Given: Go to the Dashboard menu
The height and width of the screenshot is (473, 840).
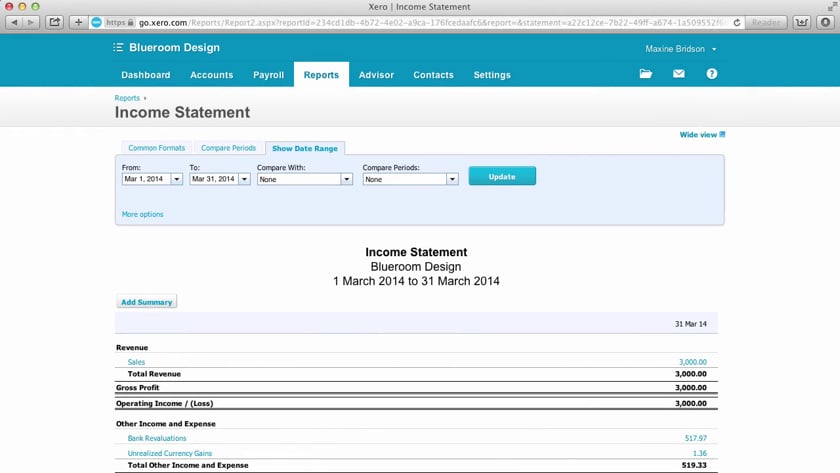Looking at the screenshot, I should pyautogui.click(x=146, y=75).
